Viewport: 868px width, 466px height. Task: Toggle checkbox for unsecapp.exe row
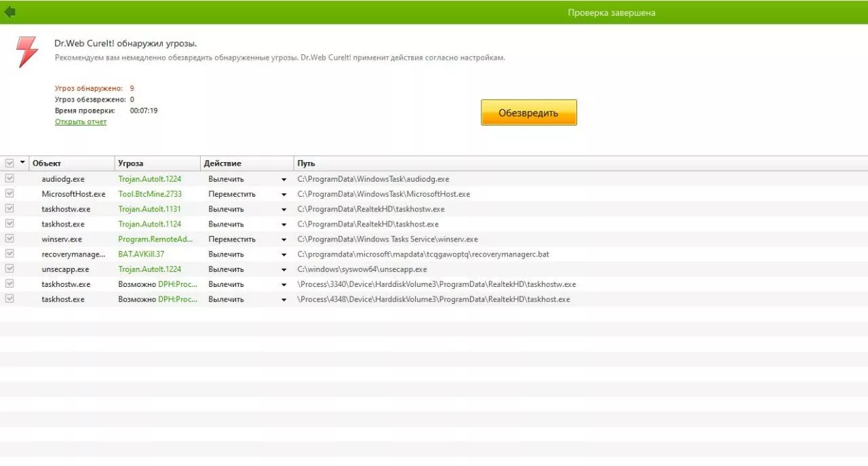pyautogui.click(x=9, y=269)
